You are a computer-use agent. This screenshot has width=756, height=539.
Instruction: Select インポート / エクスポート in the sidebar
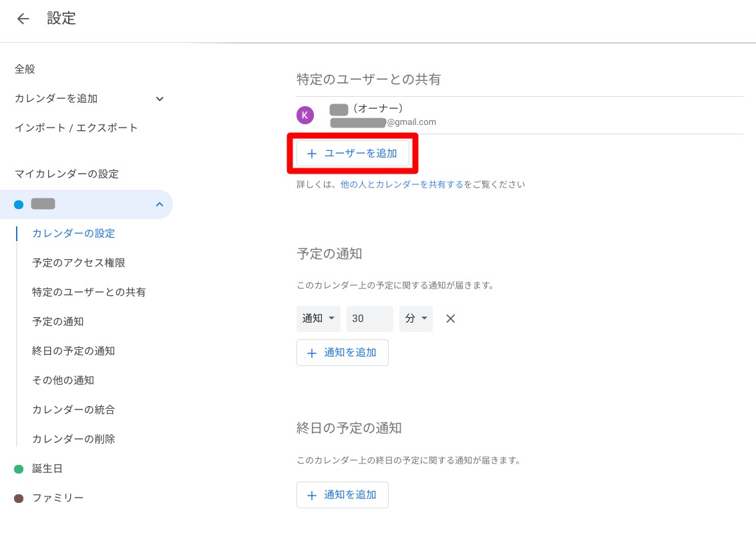pos(76,128)
